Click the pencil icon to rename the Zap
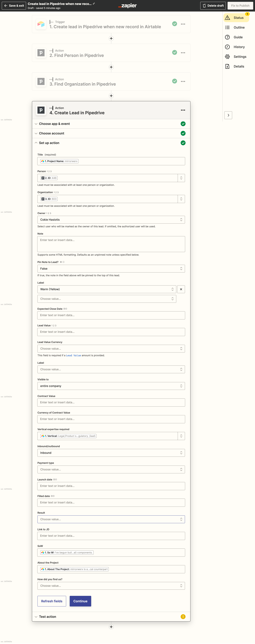 (x=94, y=4)
